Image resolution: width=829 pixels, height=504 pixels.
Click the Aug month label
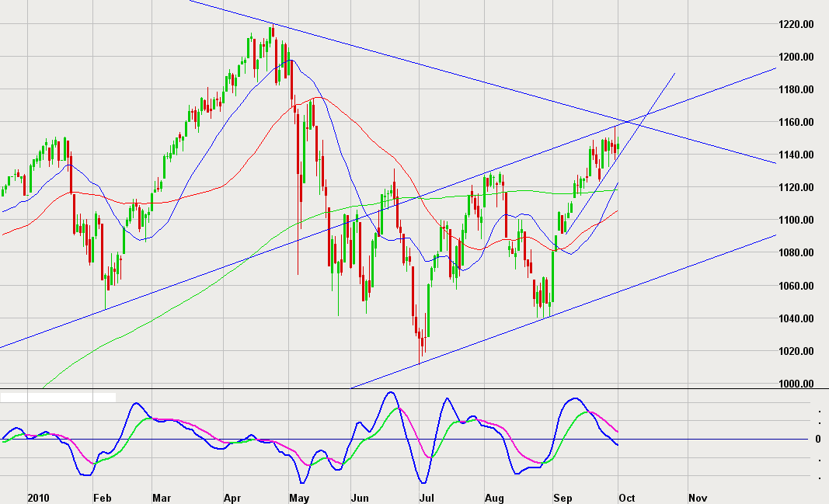[x=494, y=497]
